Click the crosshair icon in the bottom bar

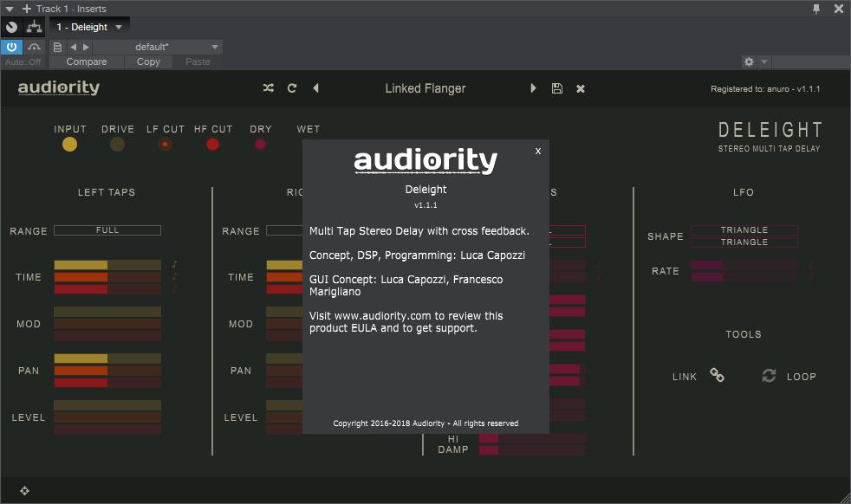coord(24,491)
